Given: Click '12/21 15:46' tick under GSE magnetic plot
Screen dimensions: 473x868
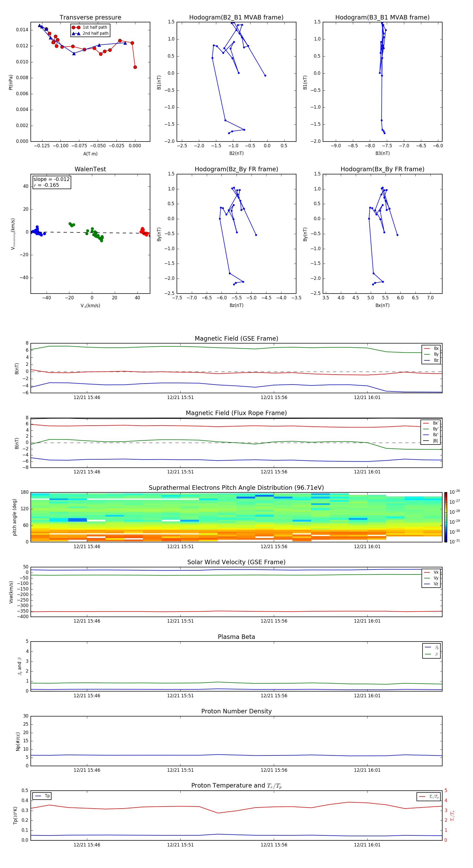Looking at the screenshot, I should [x=87, y=398].
